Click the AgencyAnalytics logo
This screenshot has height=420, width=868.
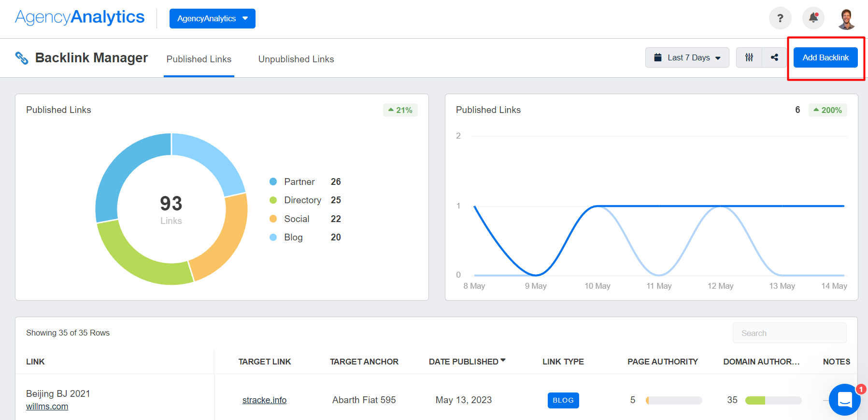click(x=80, y=17)
